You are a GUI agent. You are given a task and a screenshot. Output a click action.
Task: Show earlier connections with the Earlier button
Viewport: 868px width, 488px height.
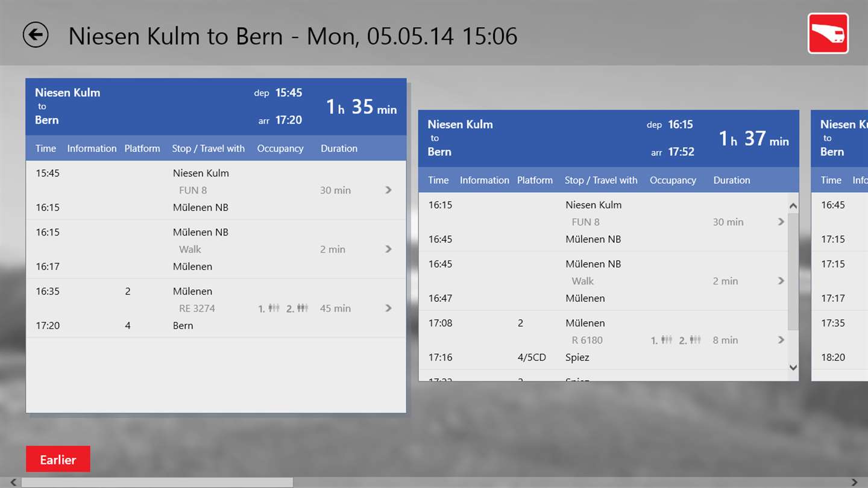(x=58, y=459)
